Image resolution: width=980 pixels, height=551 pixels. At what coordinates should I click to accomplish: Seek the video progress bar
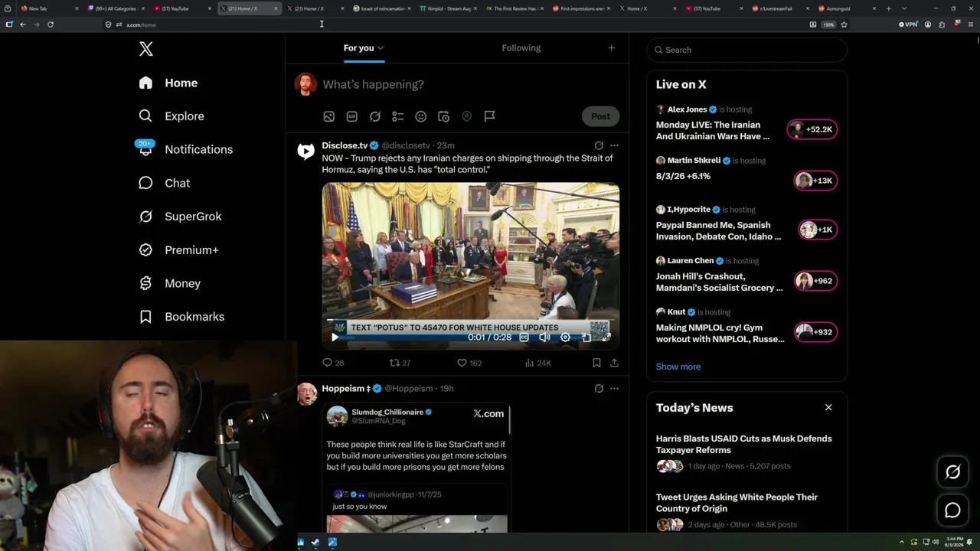click(470, 321)
